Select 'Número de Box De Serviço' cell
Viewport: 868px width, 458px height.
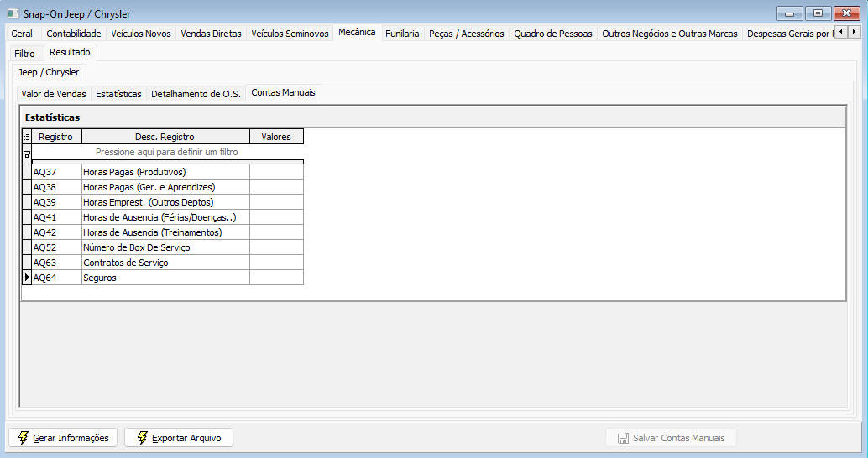(x=165, y=247)
